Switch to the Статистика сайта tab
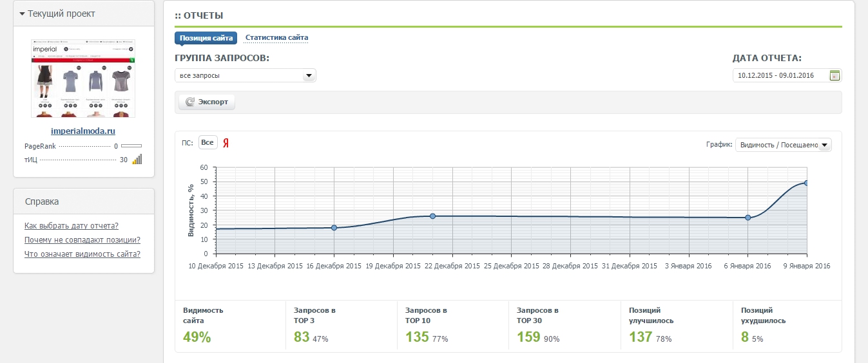868x363 pixels. tap(276, 38)
